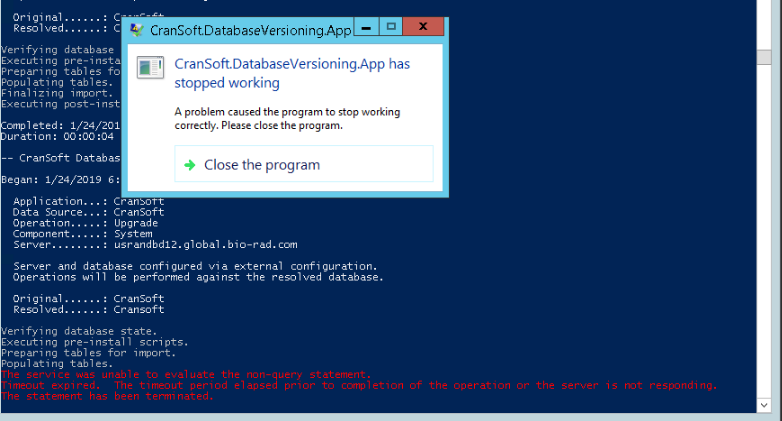Click the Preparing tables for import. line at bottom

[x=88, y=353]
